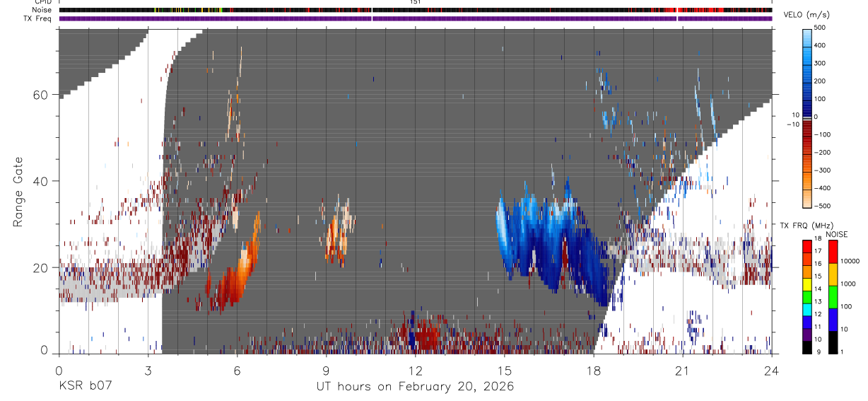Click the 'KSR b07' radar beam label
The width and height of the screenshot is (868, 401).
[x=84, y=387]
